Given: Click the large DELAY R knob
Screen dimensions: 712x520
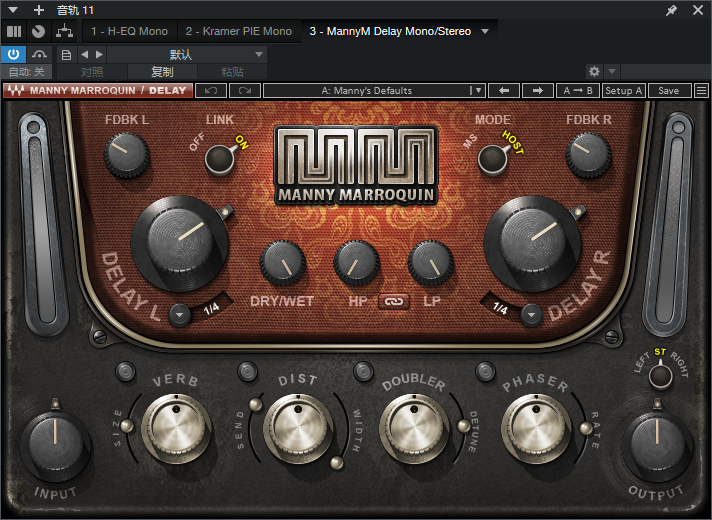Looking at the screenshot, I should coord(533,242).
